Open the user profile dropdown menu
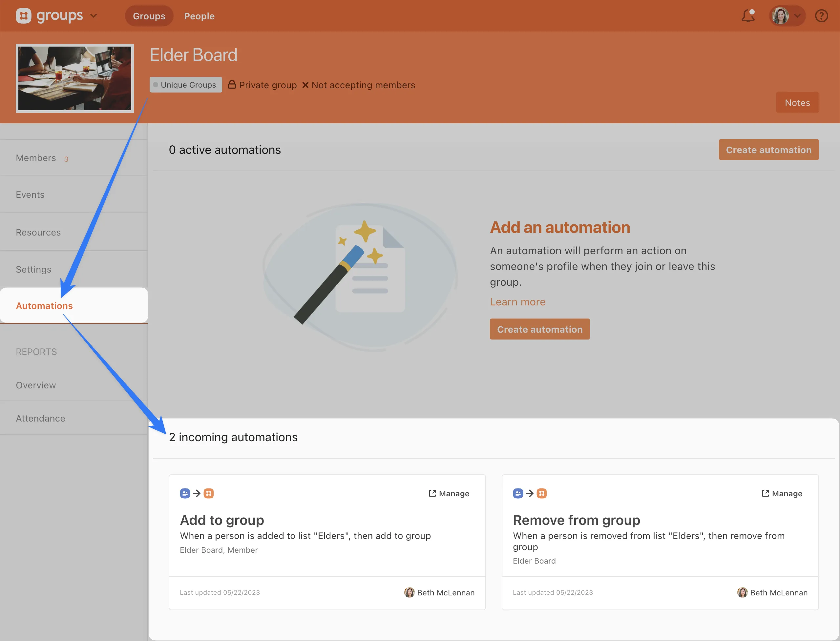This screenshot has width=840, height=641. coord(787,16)
